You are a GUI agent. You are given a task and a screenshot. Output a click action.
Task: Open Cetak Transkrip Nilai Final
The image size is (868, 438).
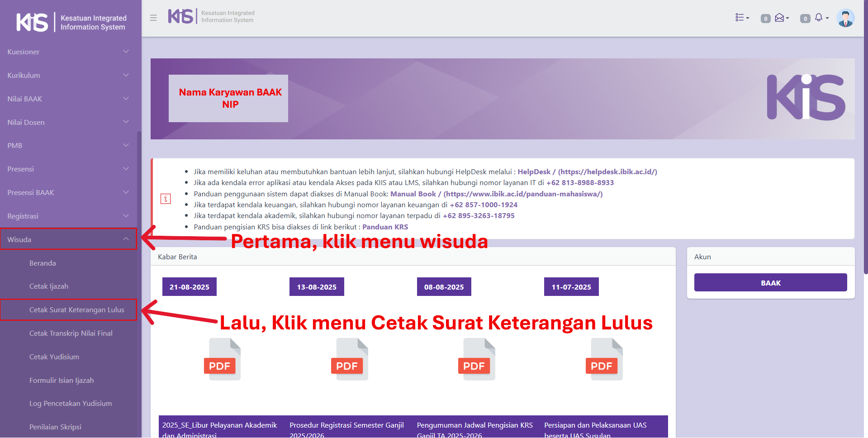pyautogui.click(x=71, y=333)
